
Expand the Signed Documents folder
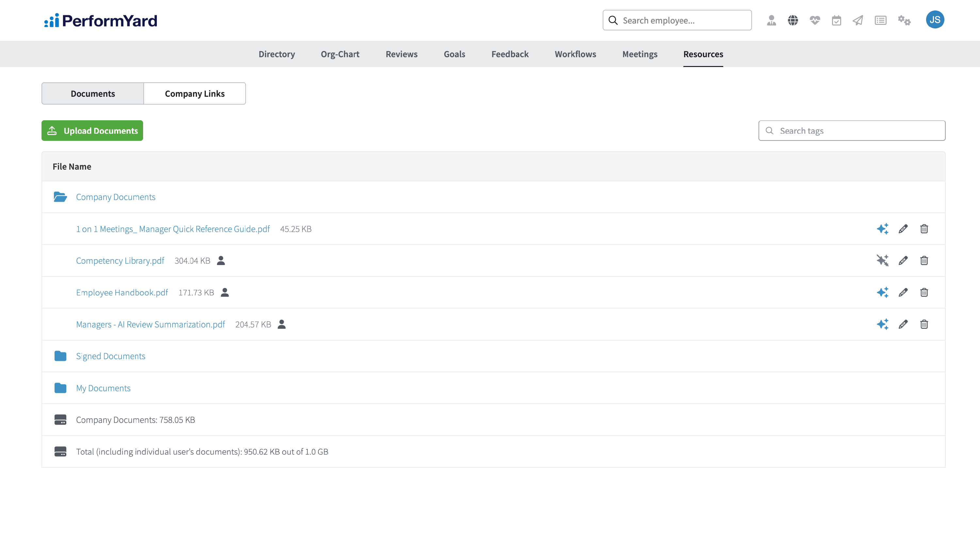tap(110, 356)
